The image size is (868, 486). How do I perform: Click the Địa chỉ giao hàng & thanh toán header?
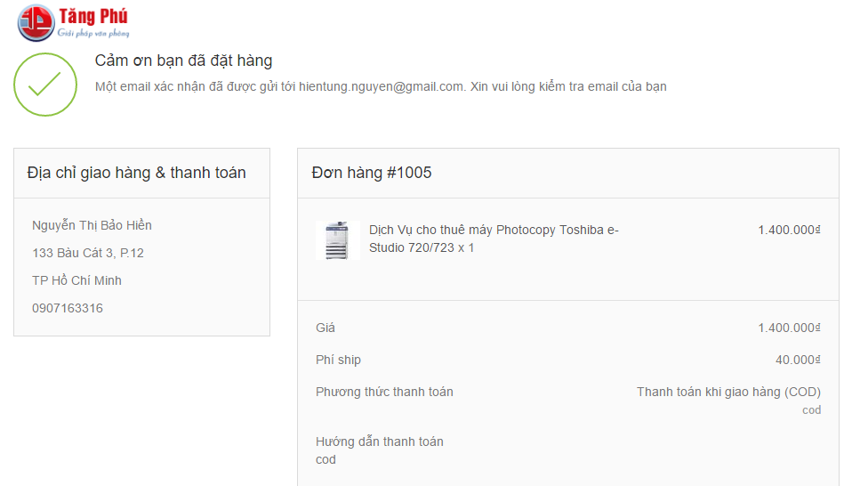[x=137, y=173]
